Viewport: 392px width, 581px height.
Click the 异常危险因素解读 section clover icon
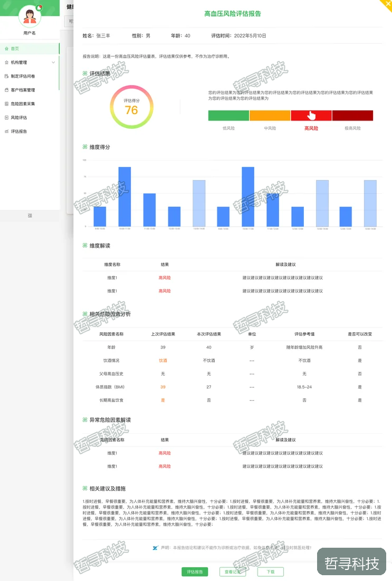pos(85,420)
